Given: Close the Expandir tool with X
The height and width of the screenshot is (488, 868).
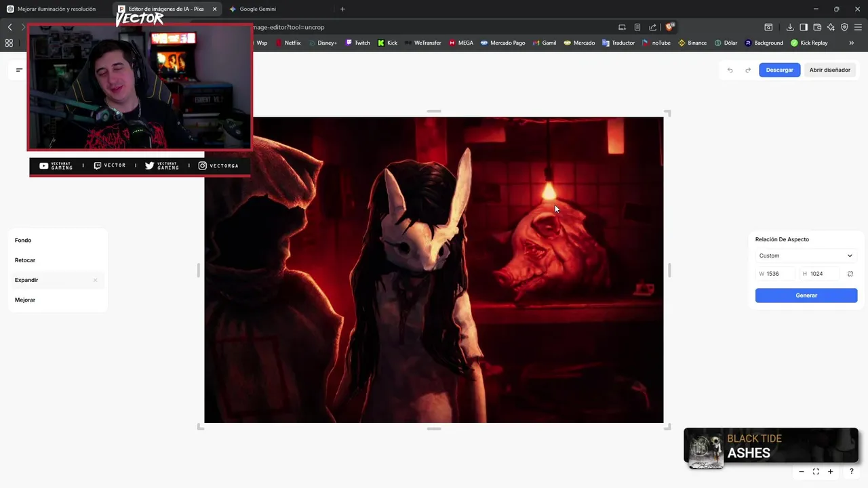Looking at the screenshot, I should click(x=95, y=280).
